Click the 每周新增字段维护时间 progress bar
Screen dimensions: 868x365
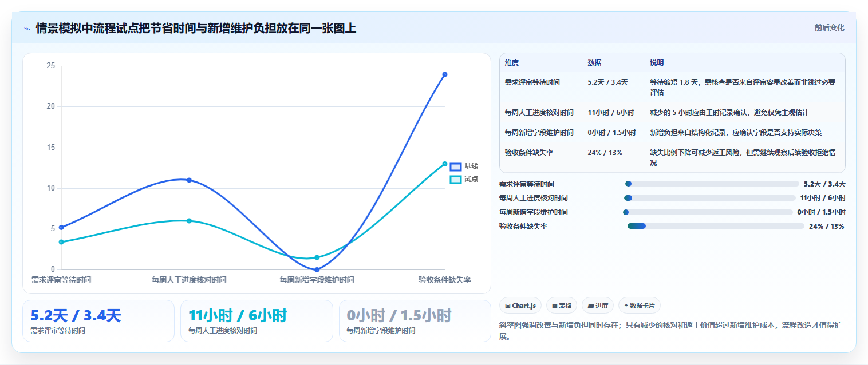[x=708, y=212]
